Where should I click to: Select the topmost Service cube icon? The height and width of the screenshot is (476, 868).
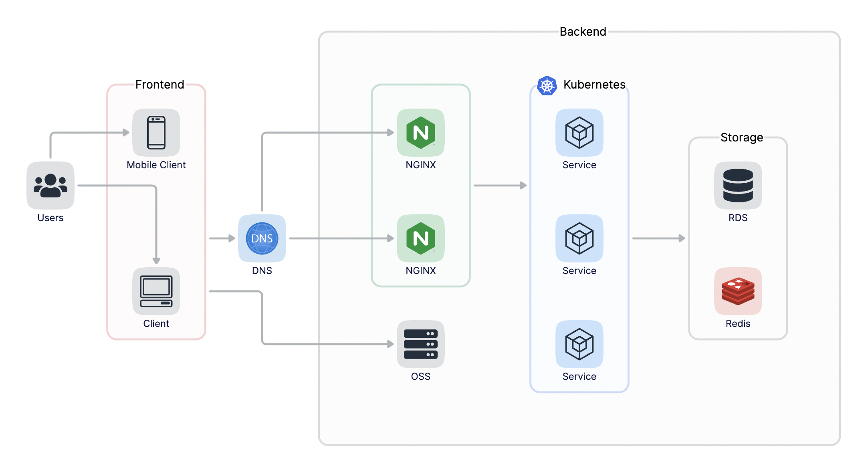579,133
